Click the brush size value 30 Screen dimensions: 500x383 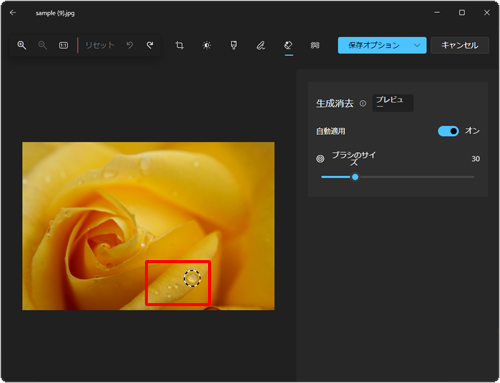(x=476, y=159)
